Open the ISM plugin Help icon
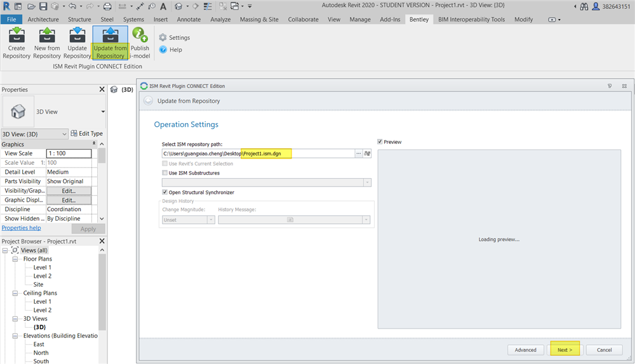The image size is (635, 364). tap(163, 49)
